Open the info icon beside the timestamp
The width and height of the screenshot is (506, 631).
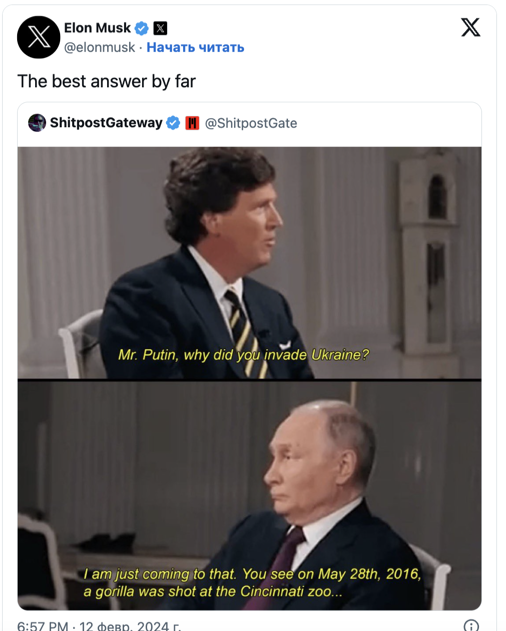[x=471, y=625]
